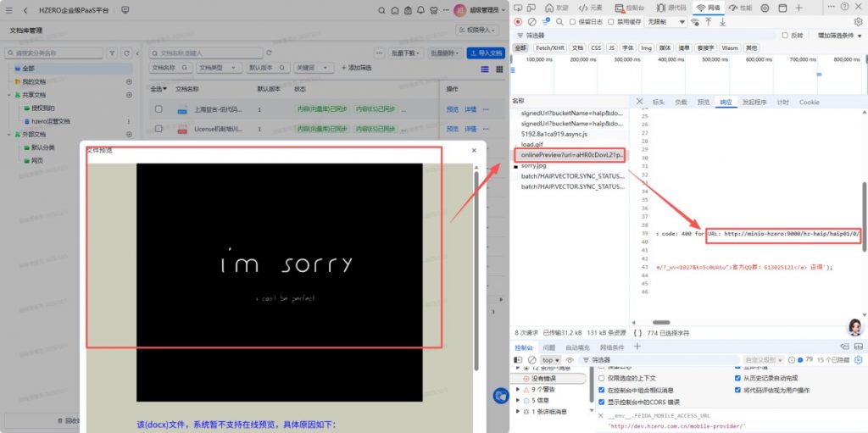Open the 无限制 throttling dropdown

tap(665, 22)
